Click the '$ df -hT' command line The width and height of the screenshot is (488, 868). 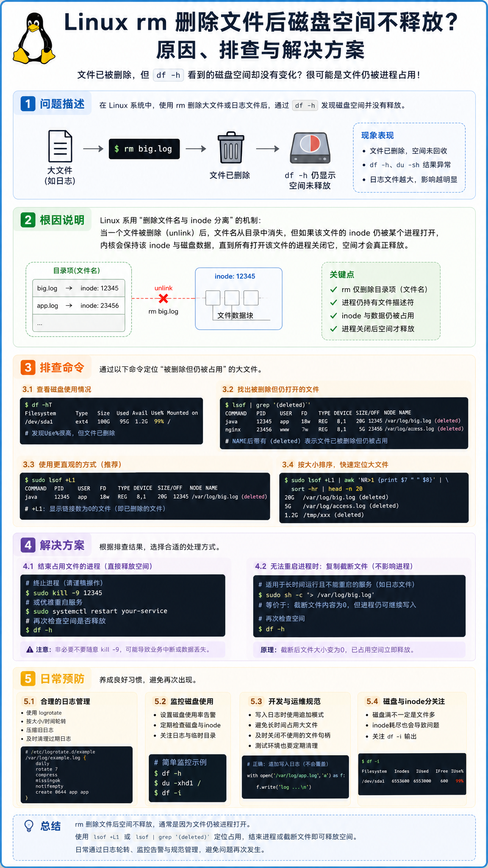[x=39, y=405]
